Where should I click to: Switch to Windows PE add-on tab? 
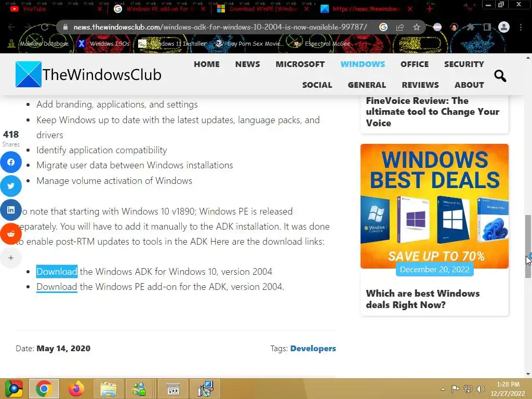coord(159,9)
